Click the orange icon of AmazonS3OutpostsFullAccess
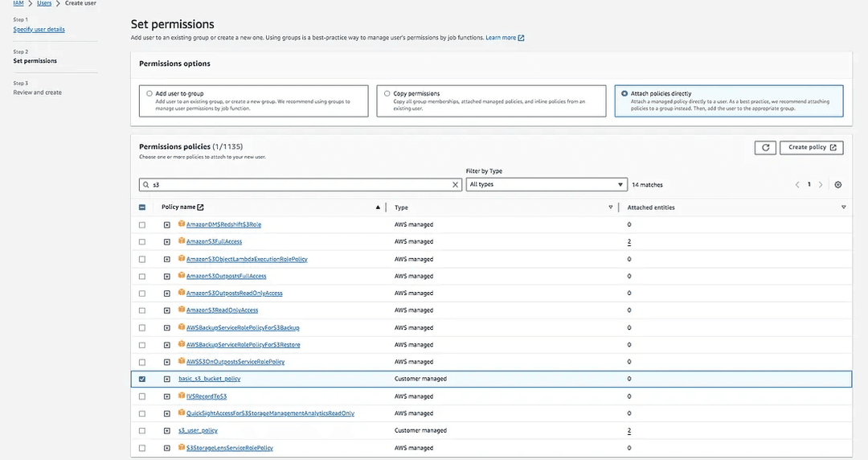Viewport: 868px width, 460px height. point(182,276)
